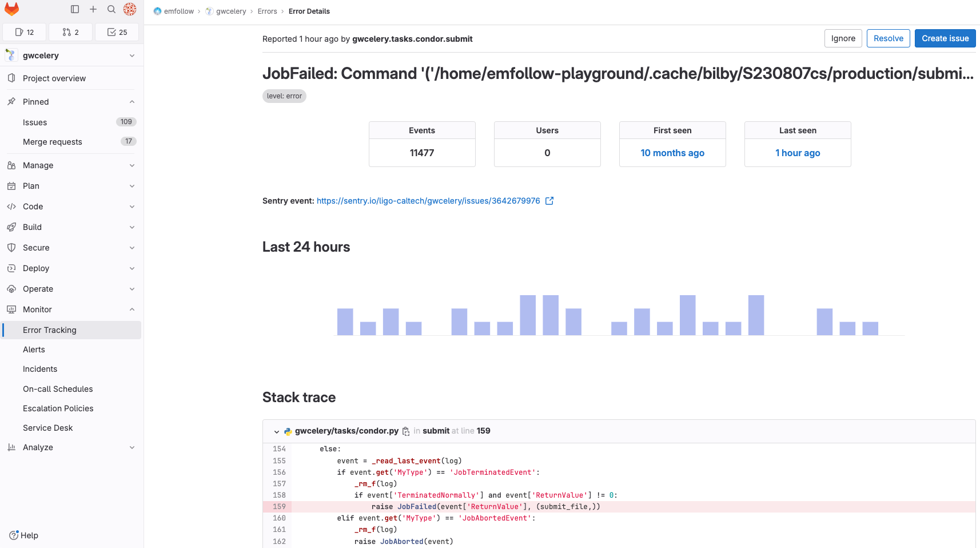
Task: Open Alerts page
Action: click(71, 350)
